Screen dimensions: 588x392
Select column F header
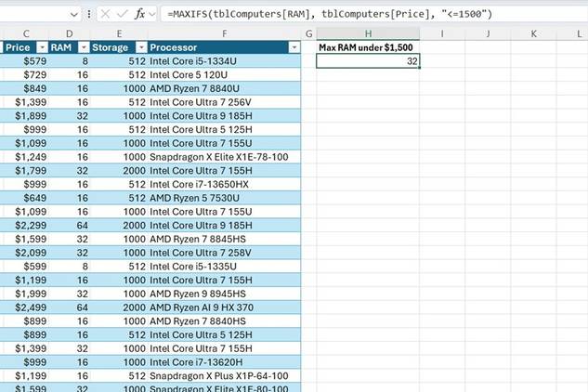pyautogui.click(x=224, y=33)
